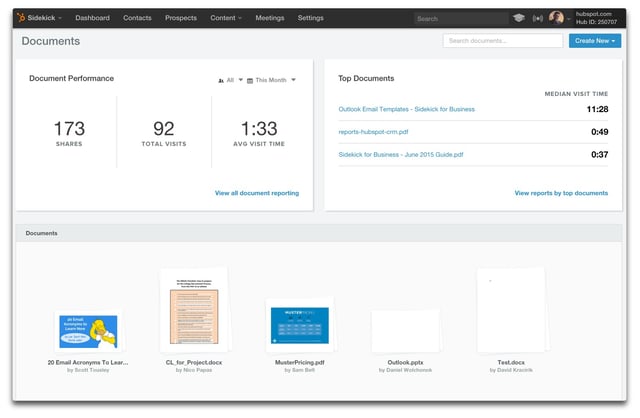Open the This Month date range dropdown
640x418 pixels.
tap(271, 80)
